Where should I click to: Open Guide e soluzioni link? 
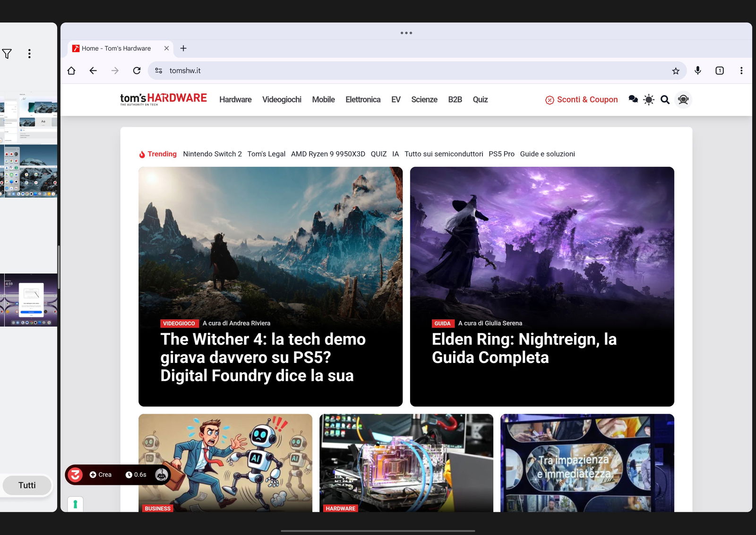coord(547,154)
